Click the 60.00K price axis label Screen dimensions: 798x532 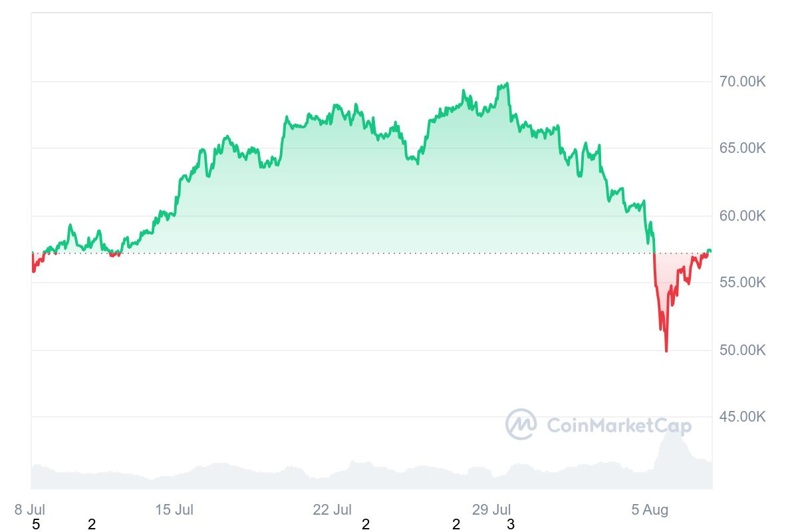(742, 215)
